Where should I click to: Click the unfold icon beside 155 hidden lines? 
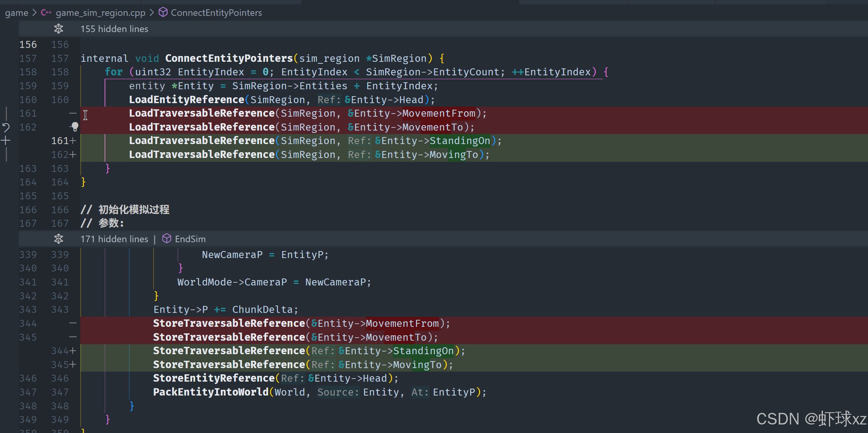click(59, 29)
